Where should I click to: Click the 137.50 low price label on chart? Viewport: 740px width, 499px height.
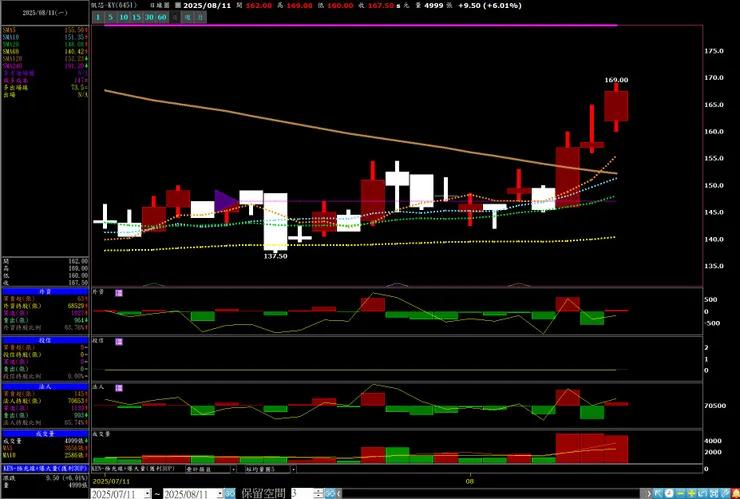(x=275, y=256)
